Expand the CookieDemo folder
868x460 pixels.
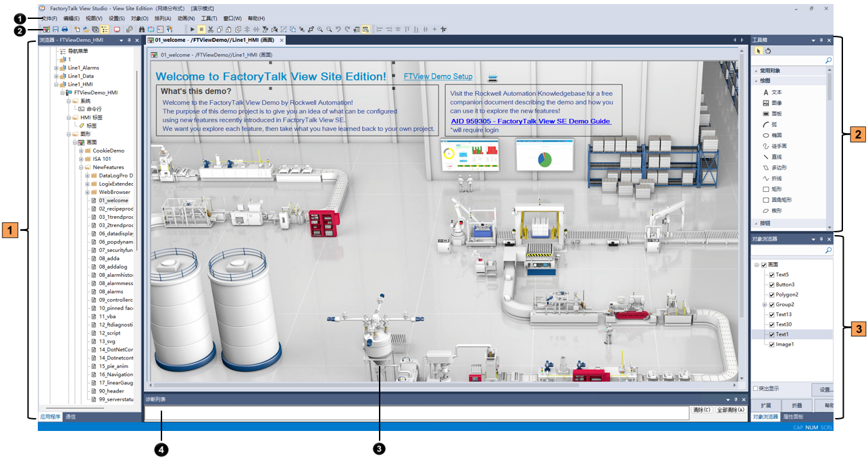coord(80,151)
